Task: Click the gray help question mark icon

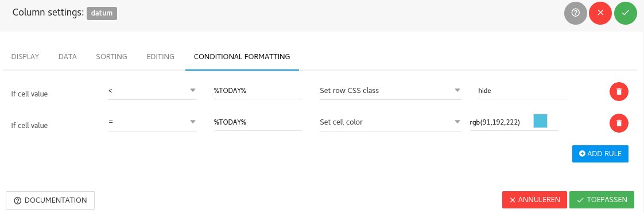Action: (576, 13)
